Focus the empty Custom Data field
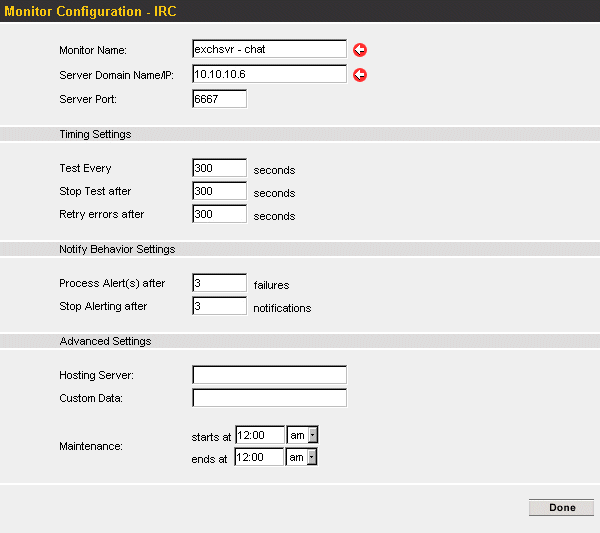This screenshot has width=600, height=533. pyautogui.click(x=269, y=398)
